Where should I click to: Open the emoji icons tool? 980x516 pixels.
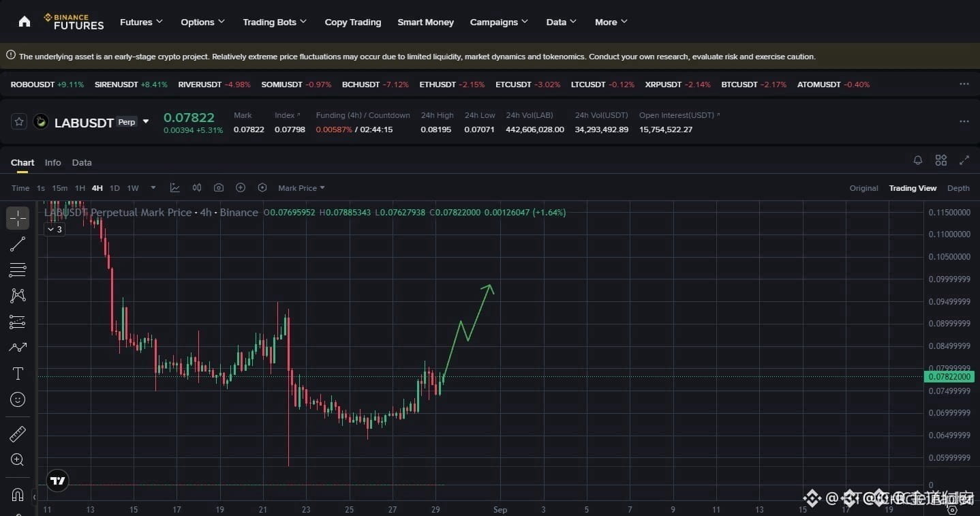coord(18,399)
